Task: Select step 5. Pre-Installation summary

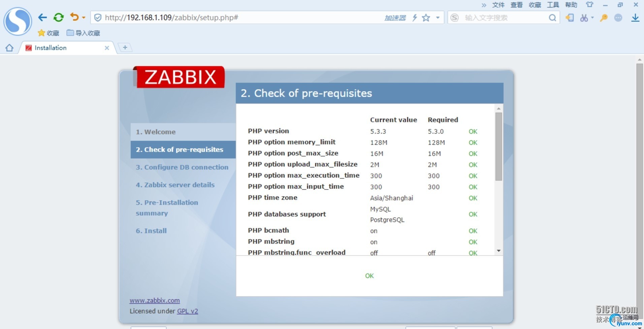Action: (x=167, y=208)
